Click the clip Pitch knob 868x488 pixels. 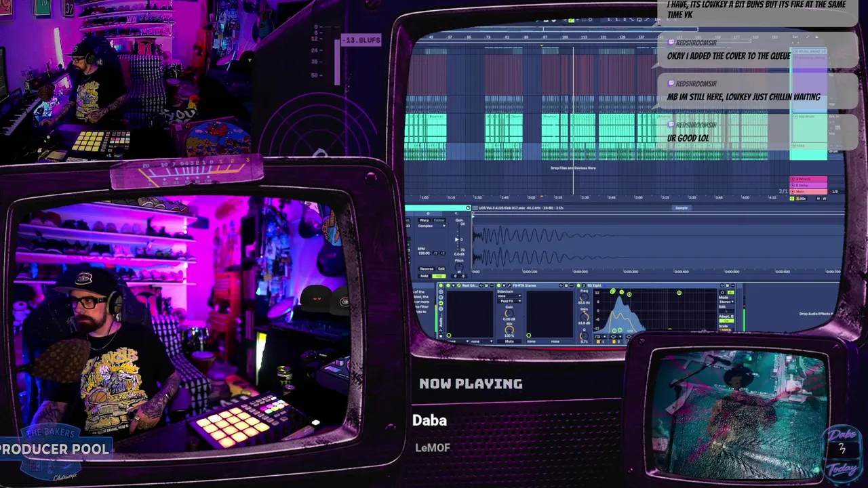pyautogui.click(x=459, y=267)
